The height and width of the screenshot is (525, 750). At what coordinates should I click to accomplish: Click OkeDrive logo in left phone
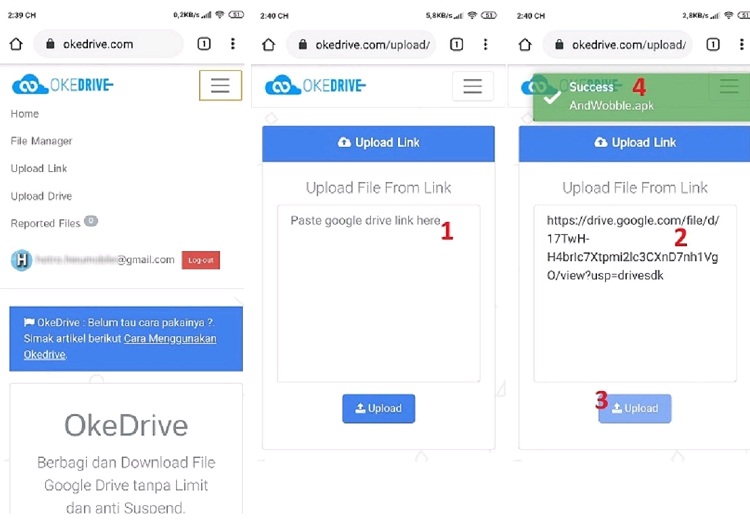[63, 85]
